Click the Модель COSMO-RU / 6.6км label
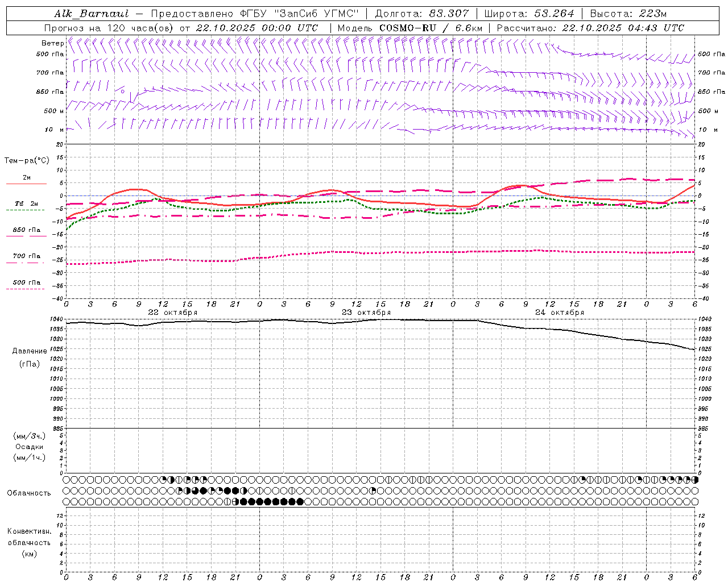 click(409, 28)
